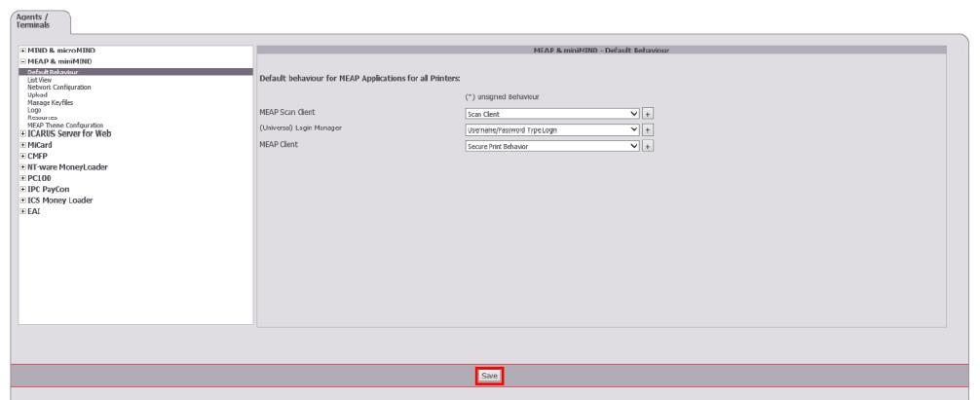This screenshot has height=400, width=980.
Task: Expand the NT-ware MoneyLoader node
Action: (23, 167)
